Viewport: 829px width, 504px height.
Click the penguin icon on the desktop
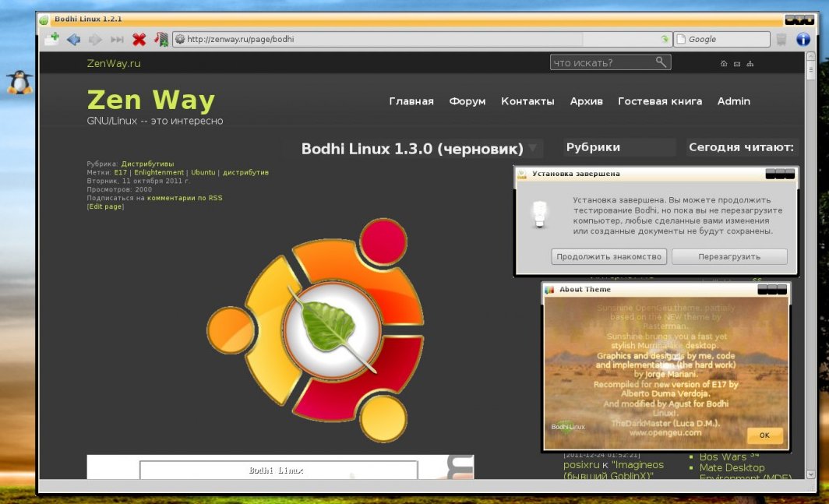click(x=19, y=83)
